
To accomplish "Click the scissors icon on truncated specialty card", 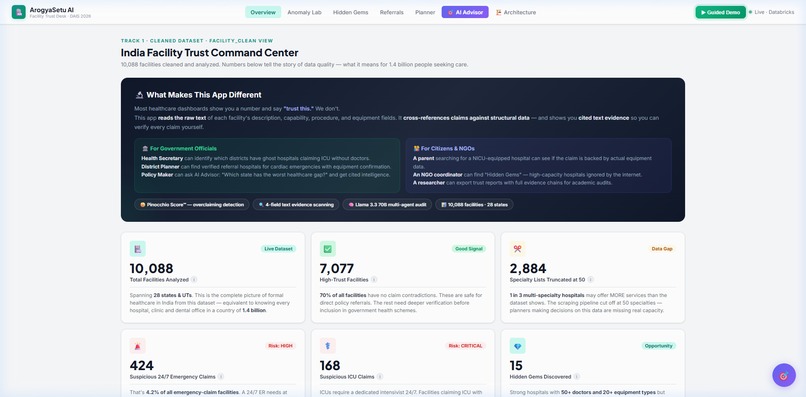I will pos(518,249).
